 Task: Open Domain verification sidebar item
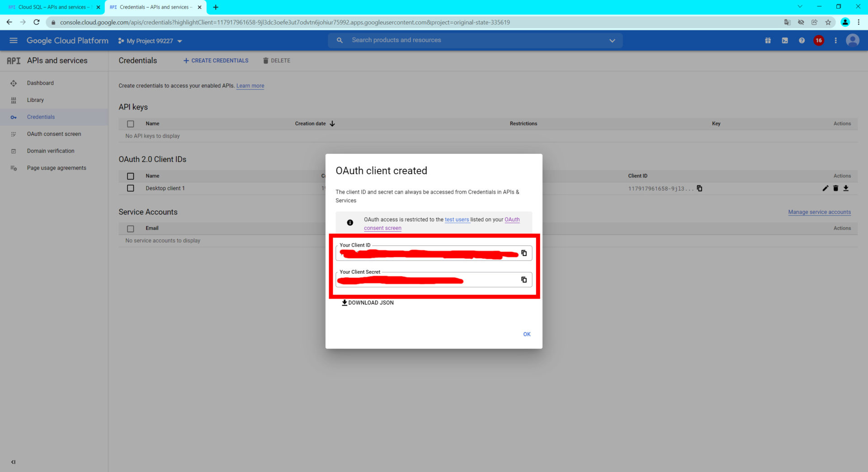click(x=54, y=151)
